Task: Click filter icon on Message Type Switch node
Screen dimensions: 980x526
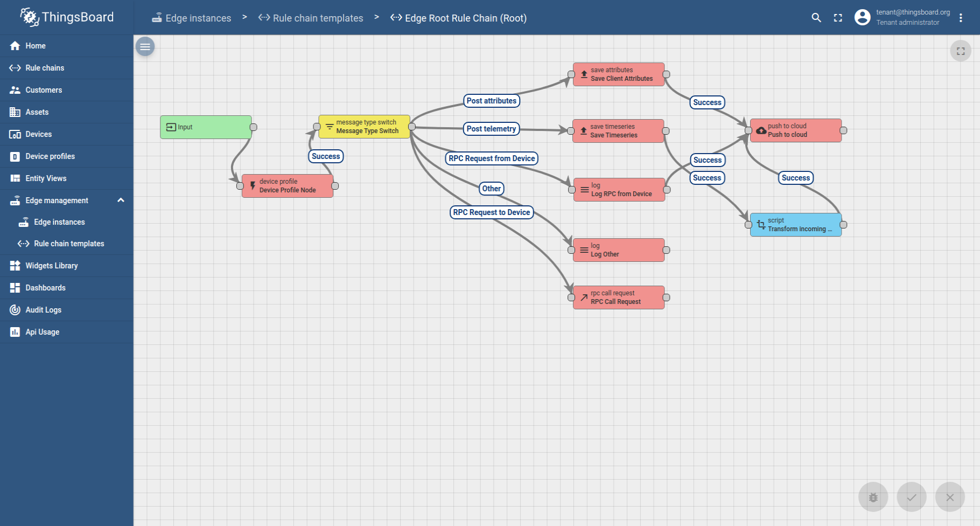Action: pos(330,127)
